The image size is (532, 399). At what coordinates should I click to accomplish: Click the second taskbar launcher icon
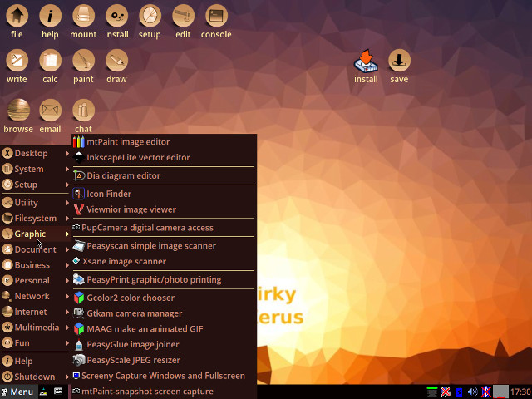pos(58,392)
